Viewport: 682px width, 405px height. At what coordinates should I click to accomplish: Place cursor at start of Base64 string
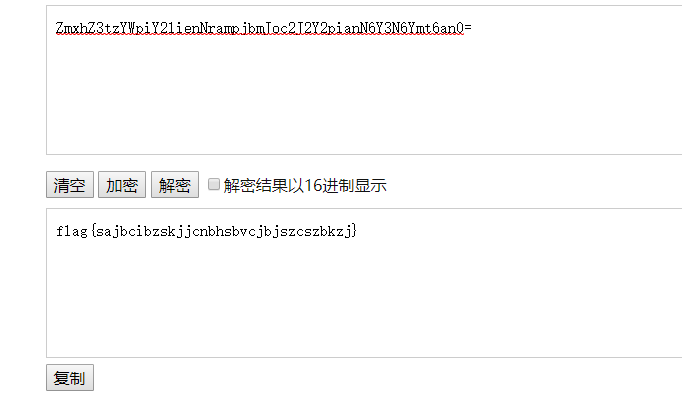56,28
